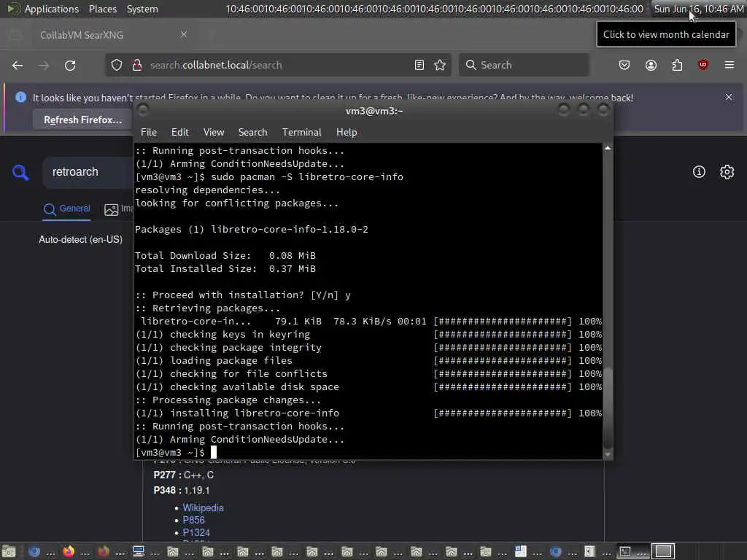Open the terminal Edit menu
747x560 pixels.
tap(179, 133)
